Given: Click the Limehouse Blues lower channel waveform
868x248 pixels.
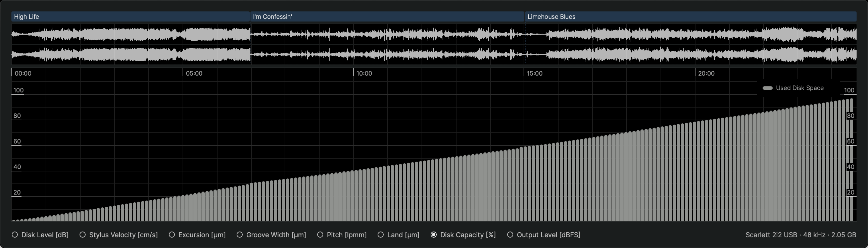Looking at the screenshot, I should coord(690,54).
